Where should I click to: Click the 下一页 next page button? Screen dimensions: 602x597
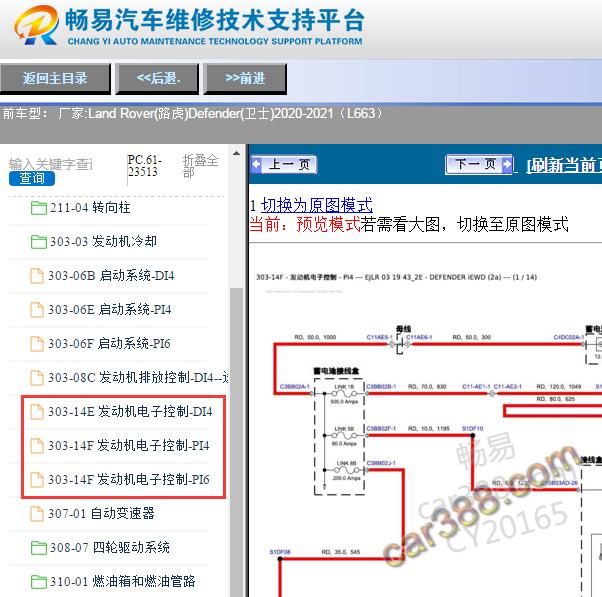pos(479,165)
